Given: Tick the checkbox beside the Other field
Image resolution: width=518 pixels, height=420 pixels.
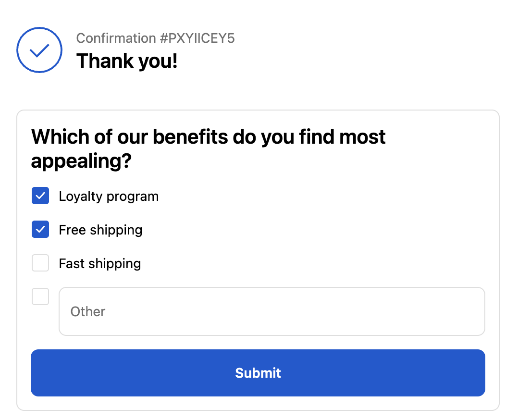Looking at the screenshot, I should [40, 296].
